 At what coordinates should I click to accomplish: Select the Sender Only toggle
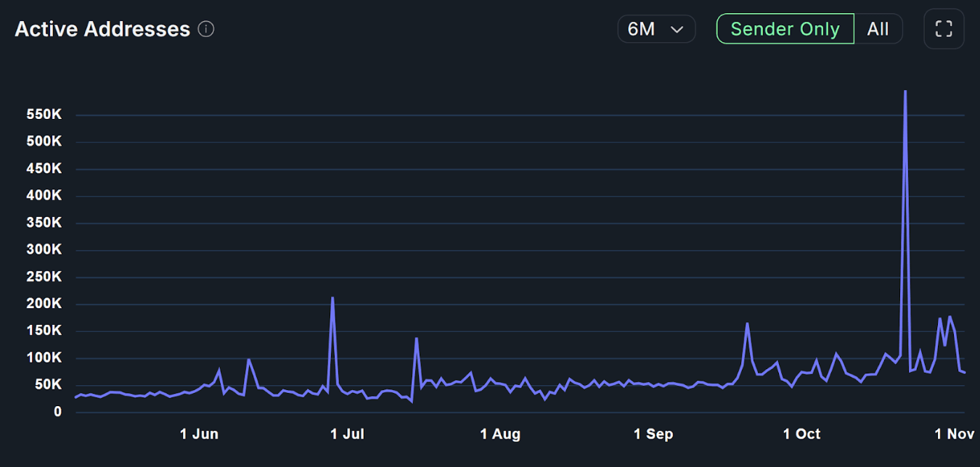click(785, 29)
